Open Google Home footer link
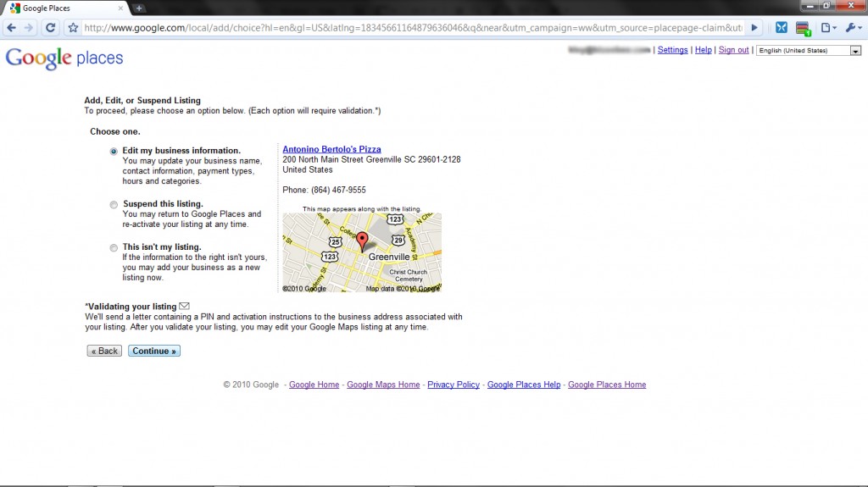868x487 pixels. pos(314,385)
